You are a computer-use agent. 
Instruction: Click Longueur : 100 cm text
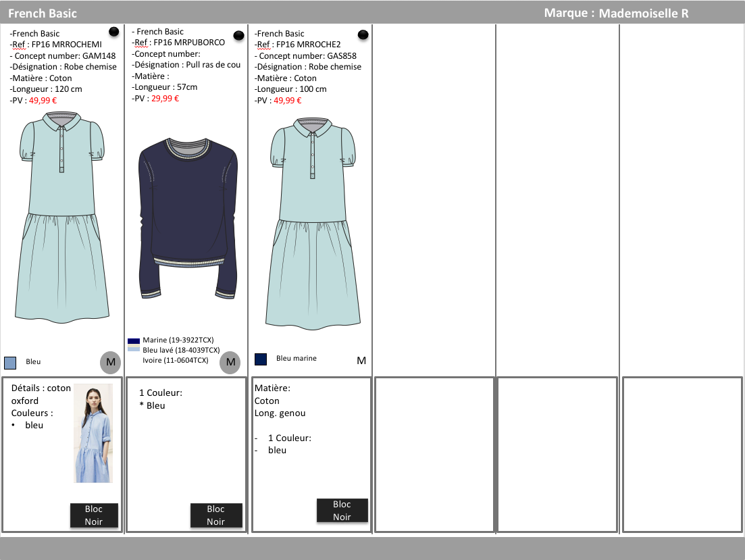coord(290,89)
